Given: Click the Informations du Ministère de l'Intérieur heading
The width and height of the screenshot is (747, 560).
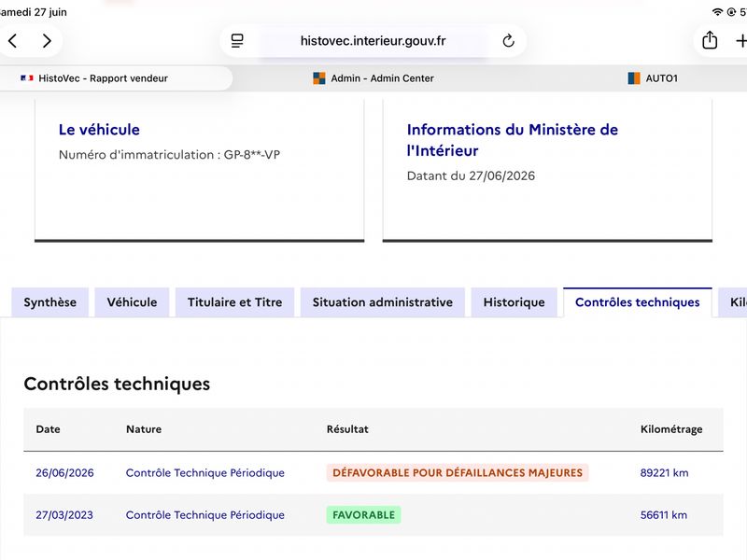Looking at the screenshot, I should pyautogui.click(x=512, y=140).
